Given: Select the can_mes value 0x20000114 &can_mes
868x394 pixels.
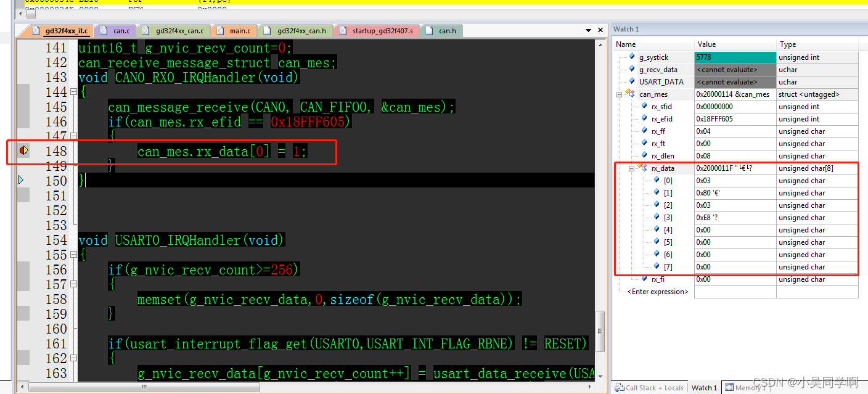Looking at the screenshot, I should pyautogui.click(x=735, y=94).
